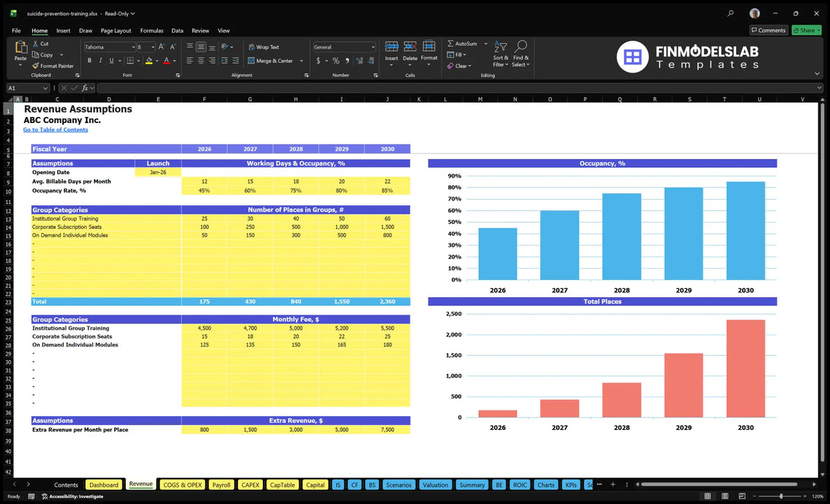The width and height of the screenshot is (830, 504).
Task: Open the Valuation sheet tab
Action: click(x=435, y=485)
